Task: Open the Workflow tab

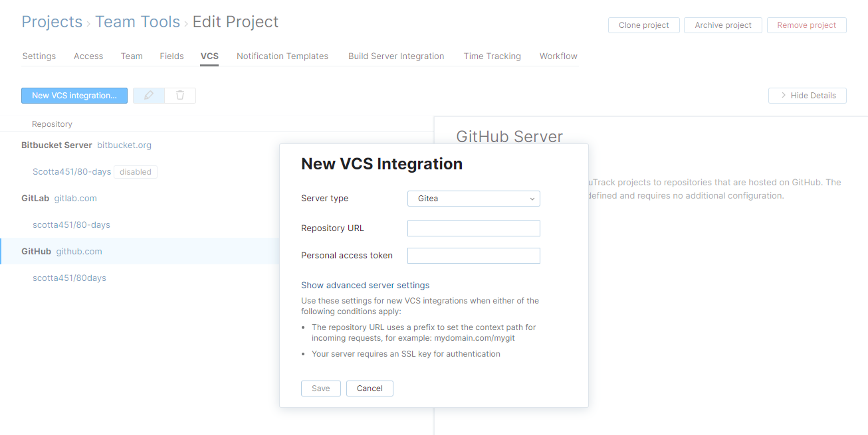Action: (558, 56)
